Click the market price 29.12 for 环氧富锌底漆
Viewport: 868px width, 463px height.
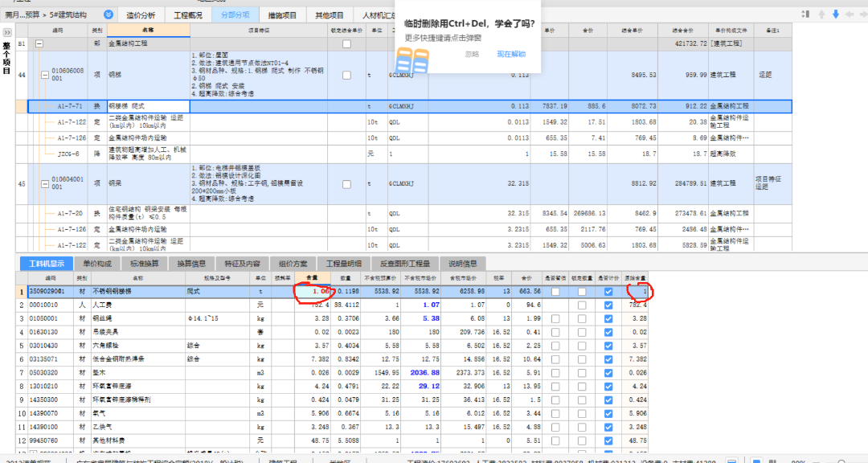tap(420, 387)
